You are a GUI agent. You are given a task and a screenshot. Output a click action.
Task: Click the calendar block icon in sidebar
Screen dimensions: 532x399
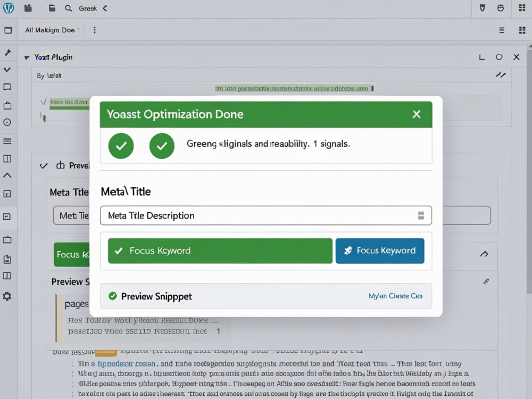click(x=7, y=217)
